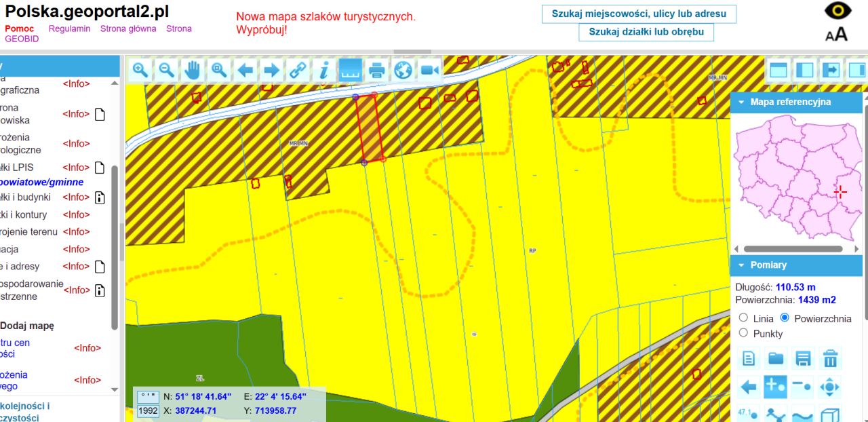
Task: Open the print map tool
Action: pyautogui.click(x=376, y=70)
